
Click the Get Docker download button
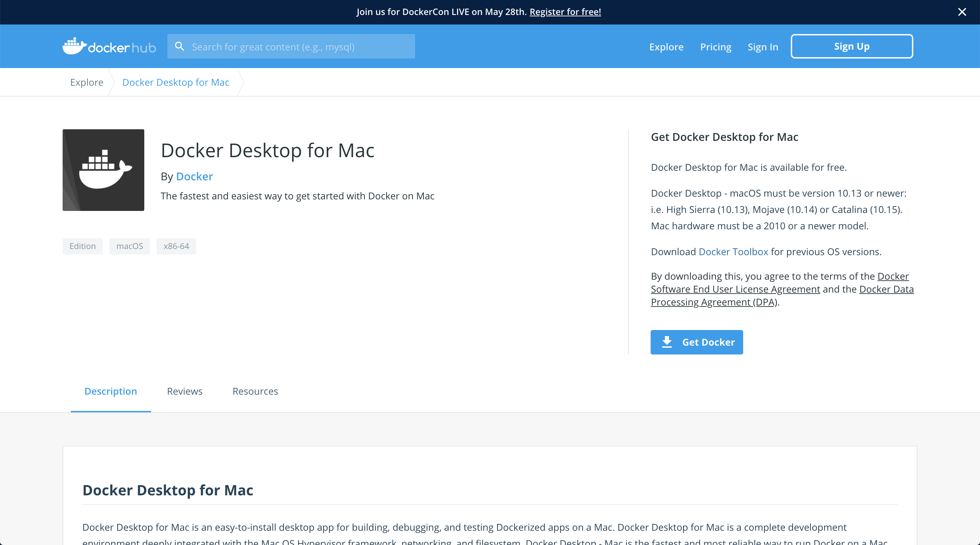click(697, 342)
